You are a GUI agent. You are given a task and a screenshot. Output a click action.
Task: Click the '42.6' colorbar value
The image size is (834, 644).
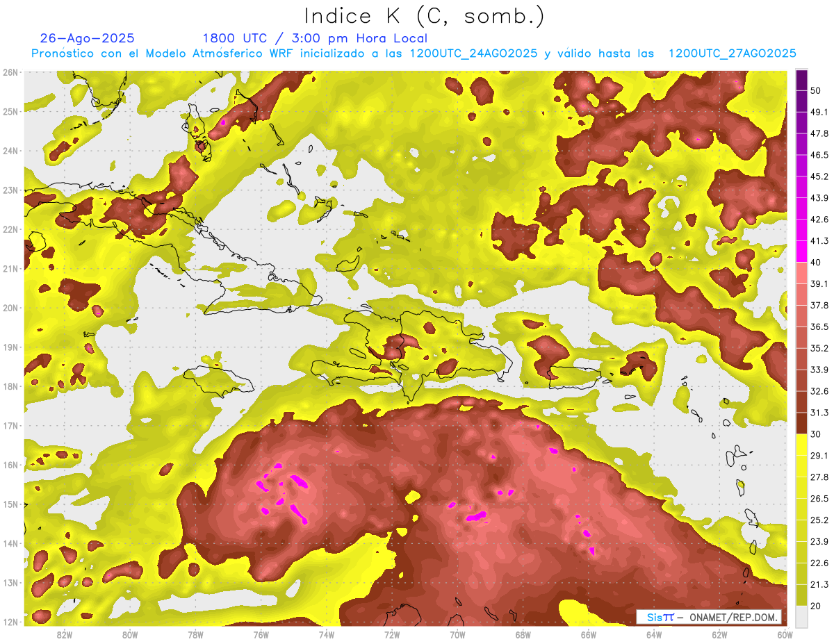click(819, 219)
